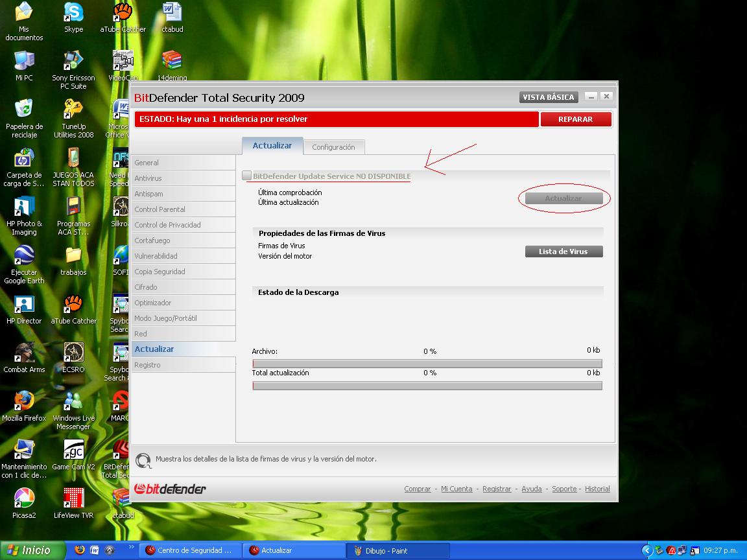Open Cortafuego section in sidebar

[x=183, y=240]
